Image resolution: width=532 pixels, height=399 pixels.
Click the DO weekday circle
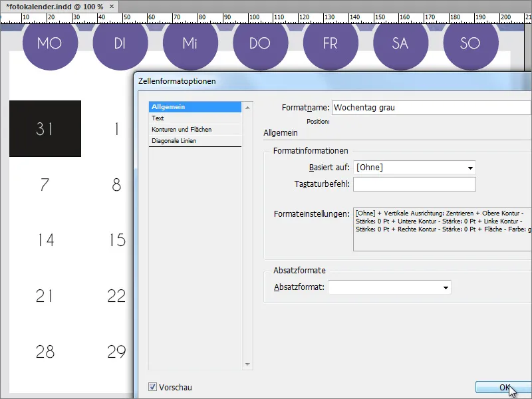[260, 43]
